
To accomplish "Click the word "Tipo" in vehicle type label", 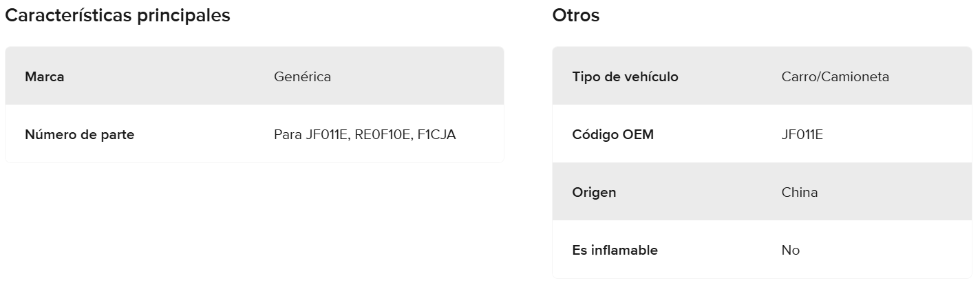I will [x=586, y=76].
